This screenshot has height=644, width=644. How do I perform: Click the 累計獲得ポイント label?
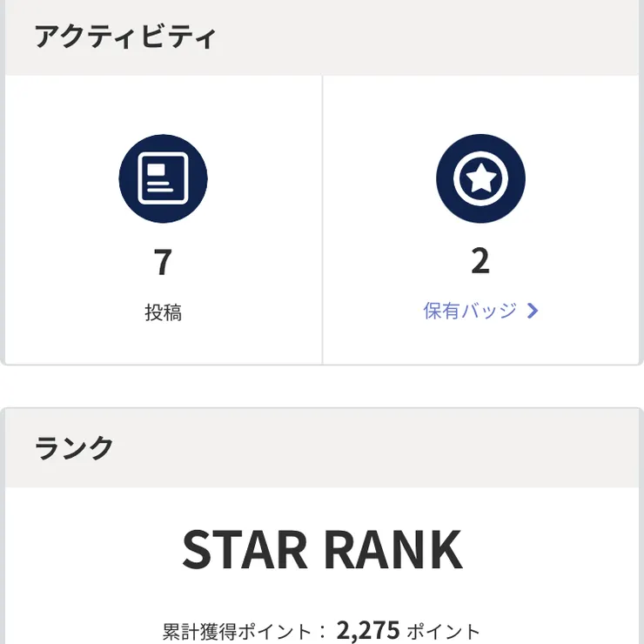point(237,631)
